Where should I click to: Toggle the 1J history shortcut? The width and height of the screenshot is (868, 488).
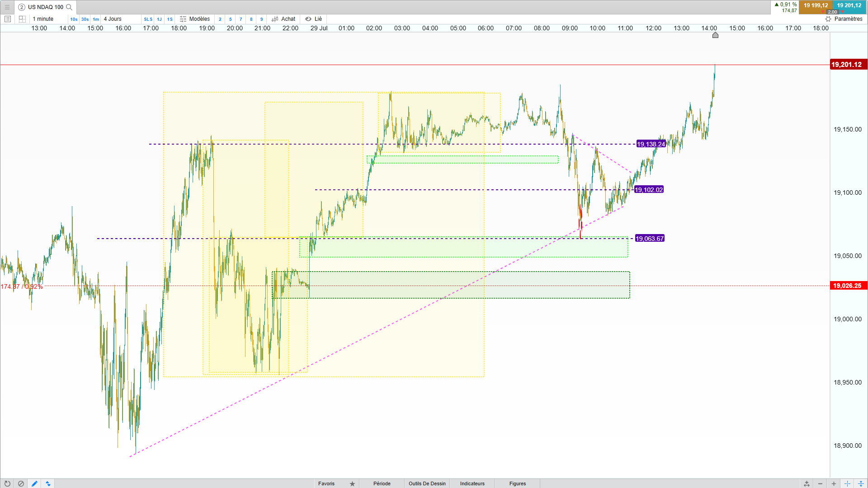coord(159,19)
